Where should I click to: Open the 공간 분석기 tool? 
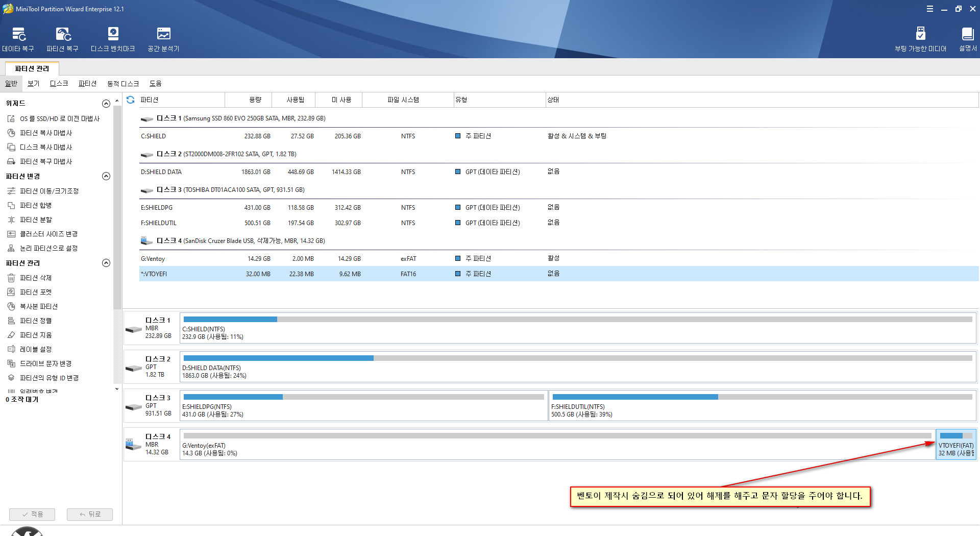coord(163,39)
